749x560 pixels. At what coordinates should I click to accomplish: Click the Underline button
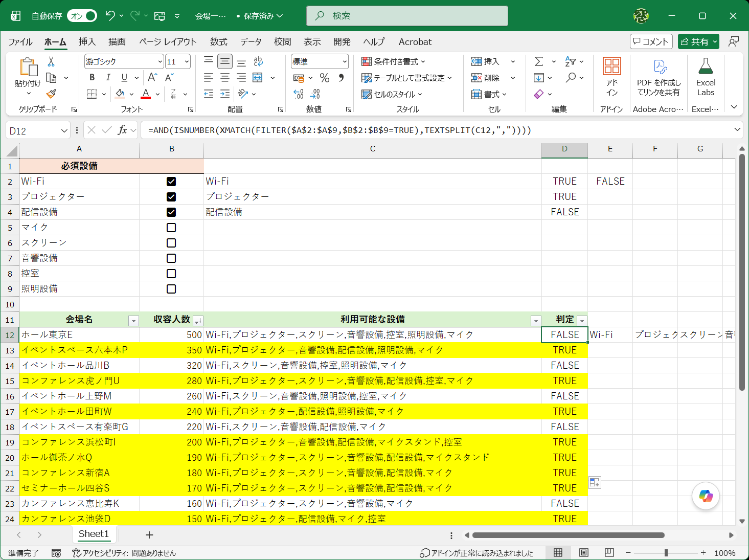click(x=124, y=78)
